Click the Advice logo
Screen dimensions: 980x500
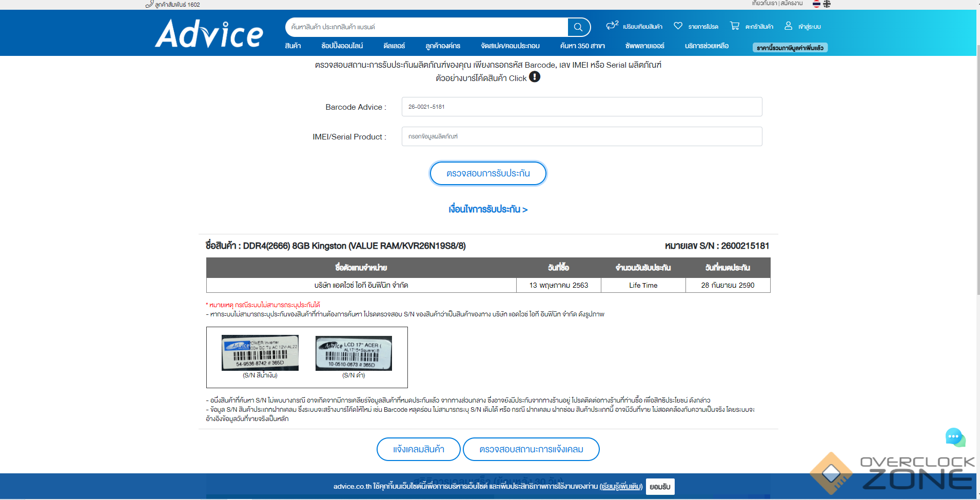coord(209,33)
